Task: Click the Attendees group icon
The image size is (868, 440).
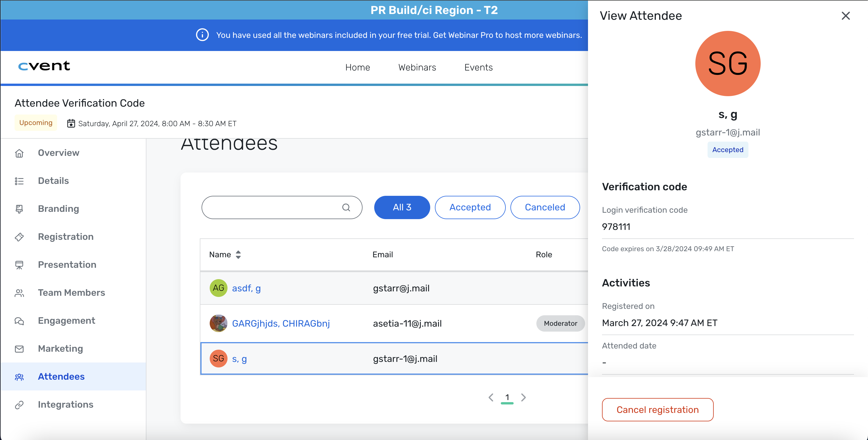Action: tap(19, 377)
